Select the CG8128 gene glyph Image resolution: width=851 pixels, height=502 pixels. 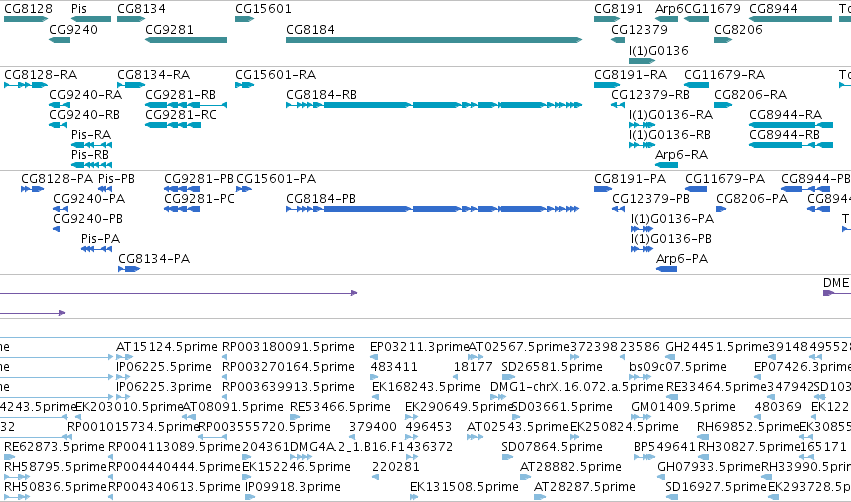[x=26, y=19]
